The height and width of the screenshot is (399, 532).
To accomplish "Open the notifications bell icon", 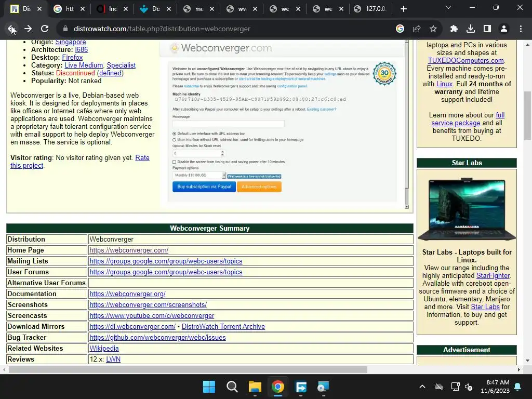I will (x=518, y=387).
